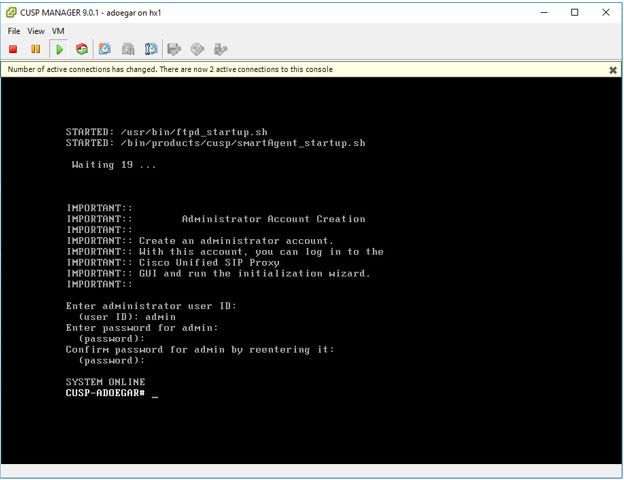Viewport: 624px width, 480px height.
Task: Click 'Create an administrator account.' line
Action: pos(236,241)
